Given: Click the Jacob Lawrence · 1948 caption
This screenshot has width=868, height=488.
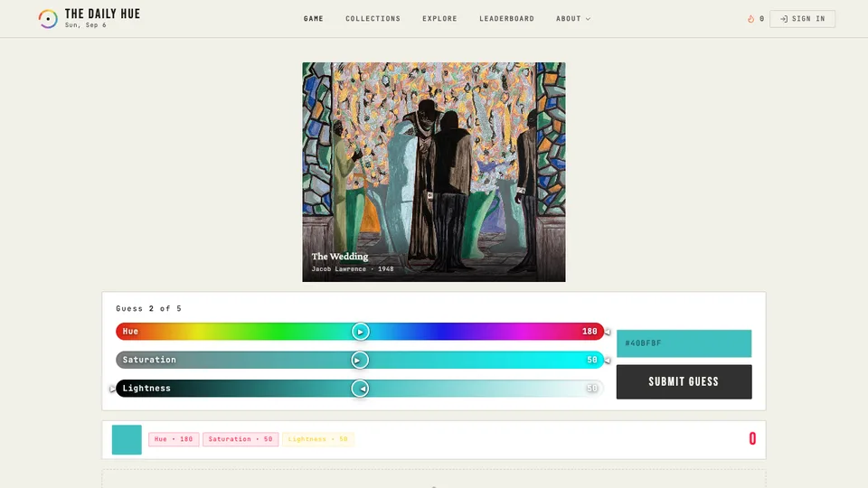Looking at the screenshot, I should click(x=353, y=269).
